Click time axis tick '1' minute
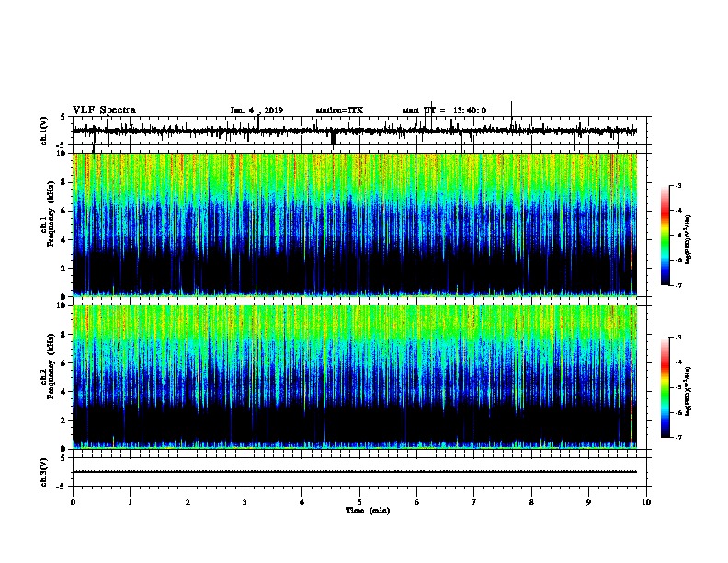Image resolution: width=728 pixels, height=563 pixels. [130, 502]
